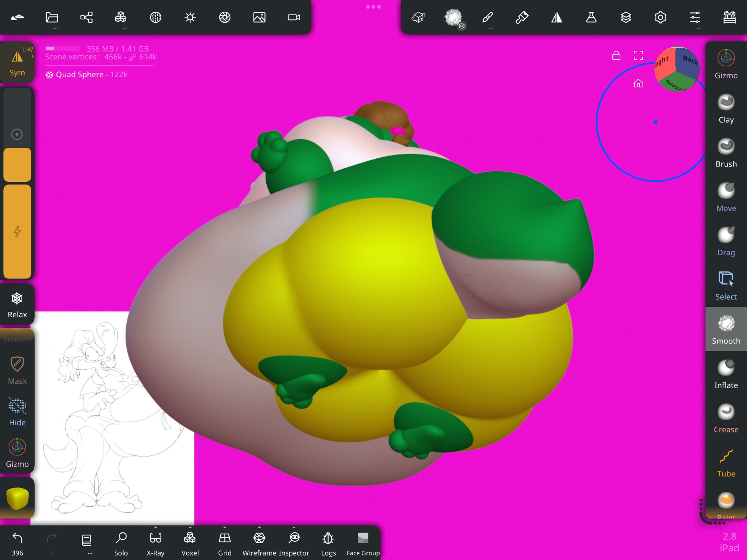
Task: Choose the Move brush tool
Action: [x=726, y=197]
